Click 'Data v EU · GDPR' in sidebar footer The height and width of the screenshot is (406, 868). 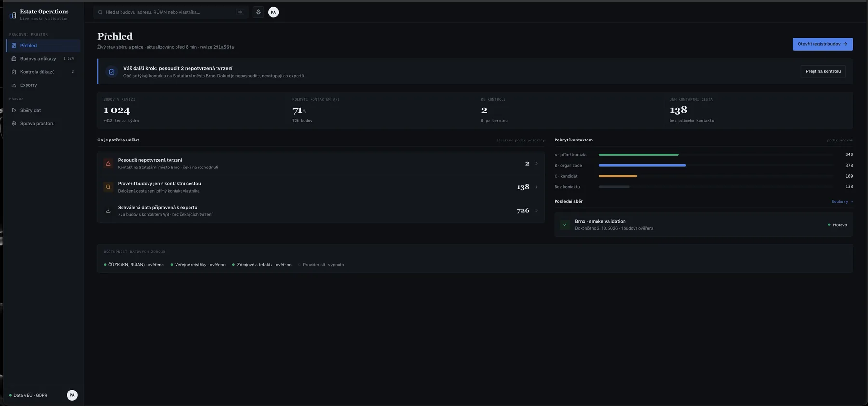click(28, 395)
